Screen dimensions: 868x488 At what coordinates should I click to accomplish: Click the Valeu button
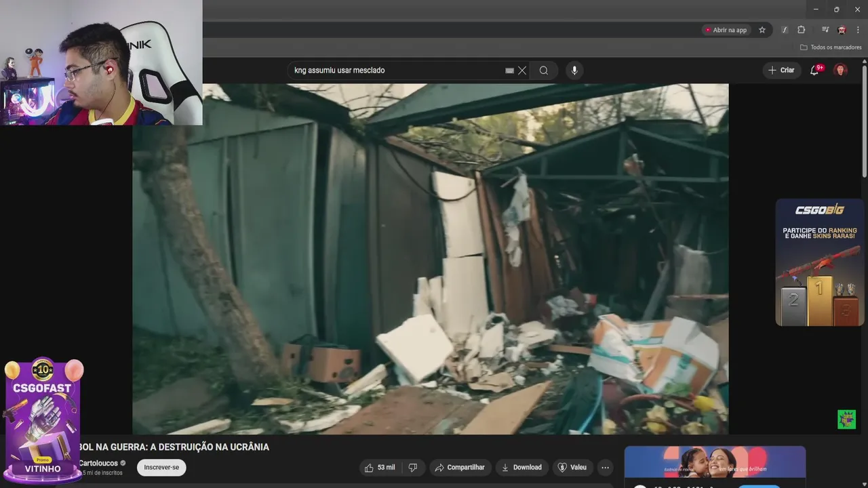coord(572,468)
